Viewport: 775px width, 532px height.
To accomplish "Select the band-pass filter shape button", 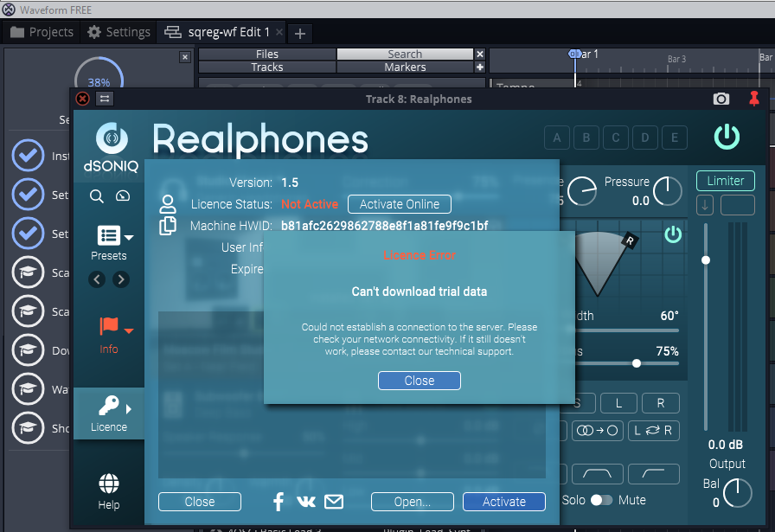I will click(597, 474).
